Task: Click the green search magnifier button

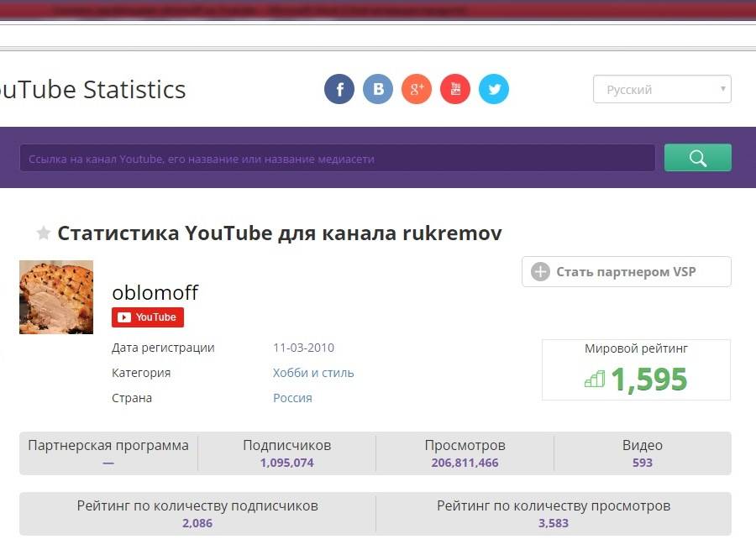Action: (x=698, y=158)
